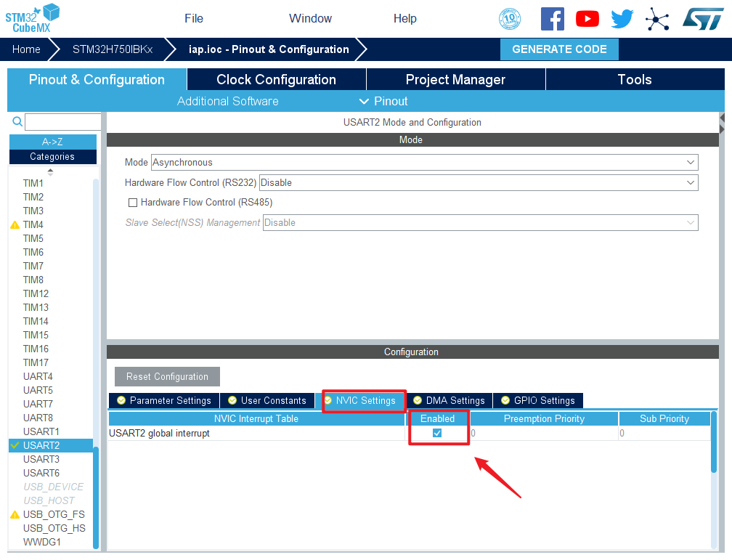Open the YouTube icon link
Viewport: 732px width, 560px height.
pyautogui.click(x=587, y=19)
